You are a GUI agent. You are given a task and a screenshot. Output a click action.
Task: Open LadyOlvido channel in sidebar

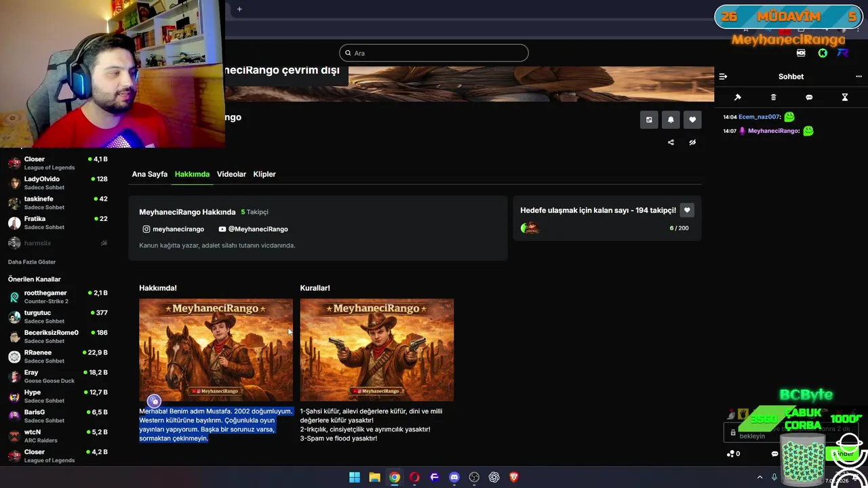pyautogui.click(x=58, y=183)
